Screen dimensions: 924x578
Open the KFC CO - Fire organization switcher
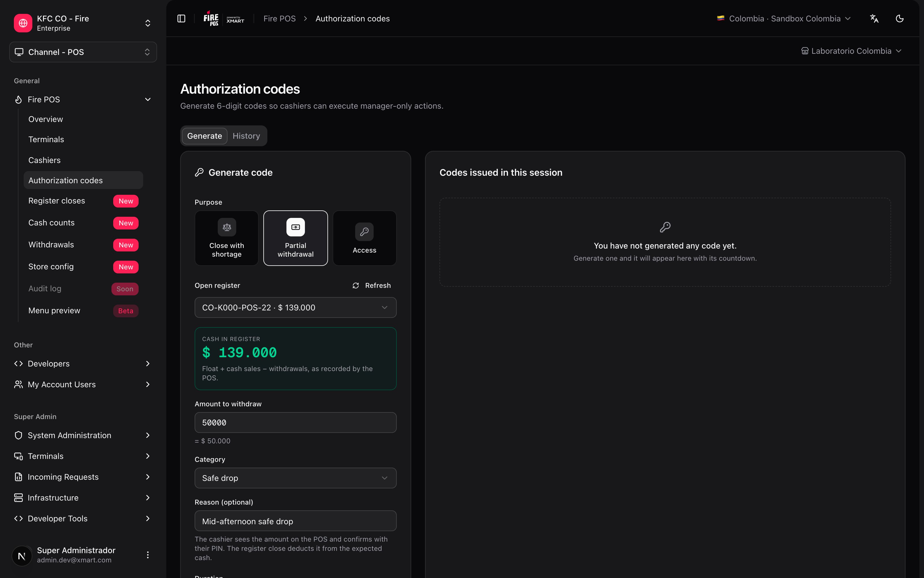(83, 23)
